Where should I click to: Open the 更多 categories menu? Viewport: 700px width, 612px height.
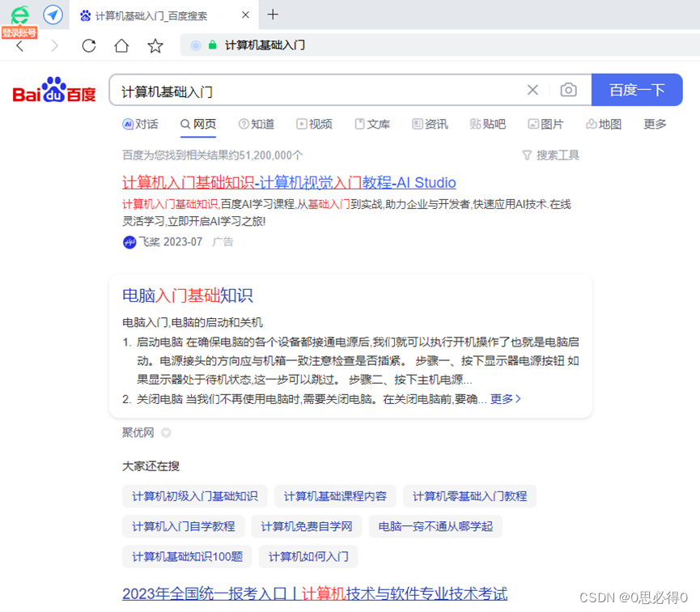point(655,124)
